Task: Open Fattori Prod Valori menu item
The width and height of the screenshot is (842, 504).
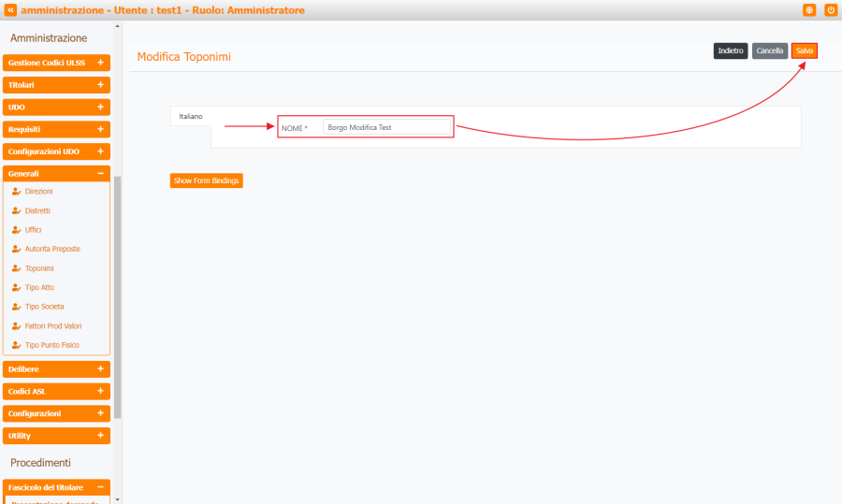Action: (53, 326)
